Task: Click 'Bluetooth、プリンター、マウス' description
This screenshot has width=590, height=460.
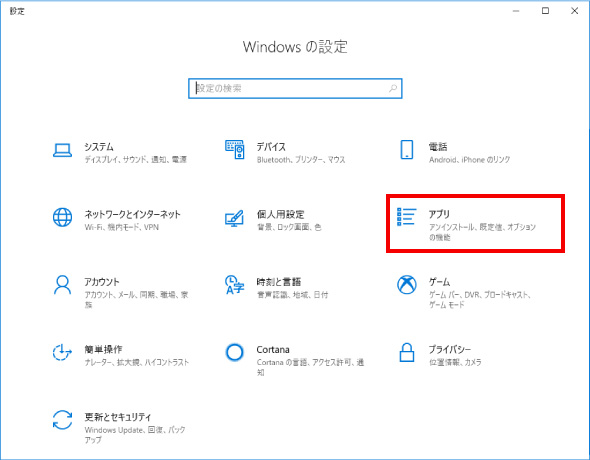Action: point(301,159)
